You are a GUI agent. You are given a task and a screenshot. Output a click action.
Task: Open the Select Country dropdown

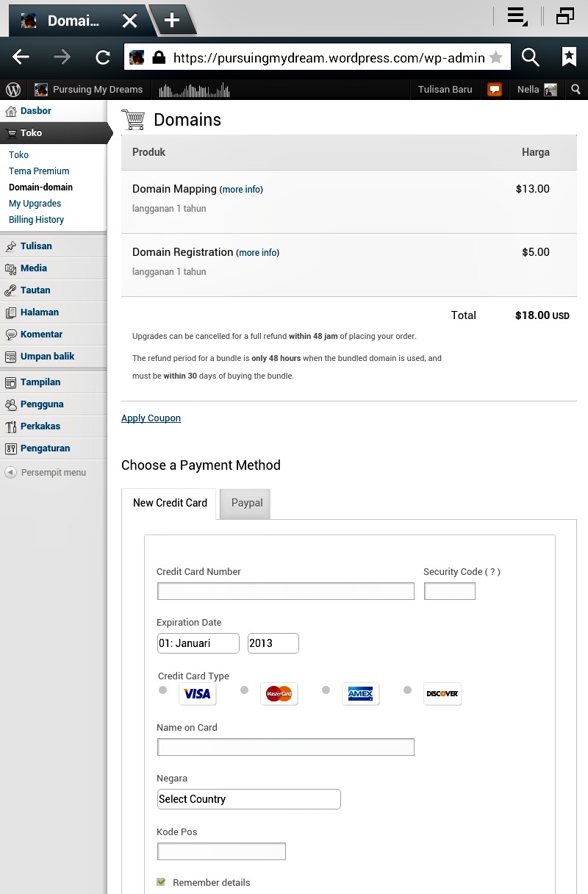pyautogui.click(x=248, y=799)
